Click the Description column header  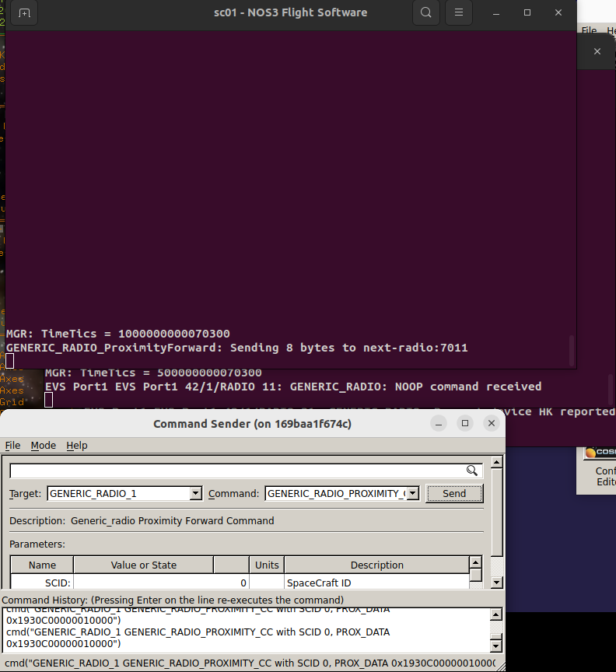(376, 565)
